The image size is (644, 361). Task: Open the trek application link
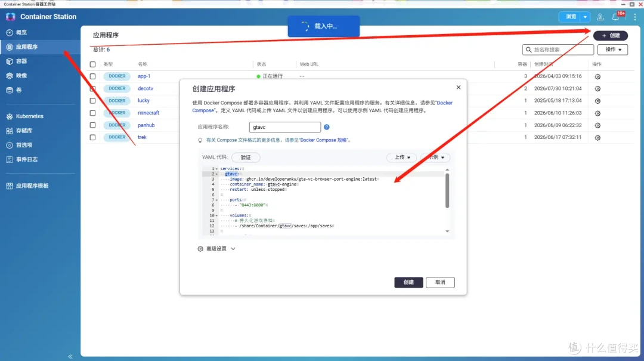(x=142, y=137)
